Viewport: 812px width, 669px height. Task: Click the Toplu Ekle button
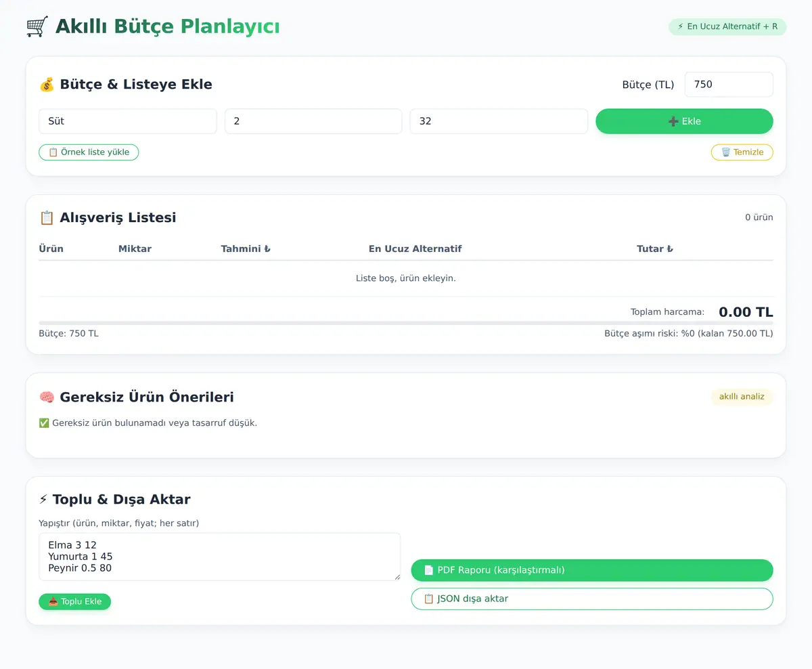click(74, 601)
